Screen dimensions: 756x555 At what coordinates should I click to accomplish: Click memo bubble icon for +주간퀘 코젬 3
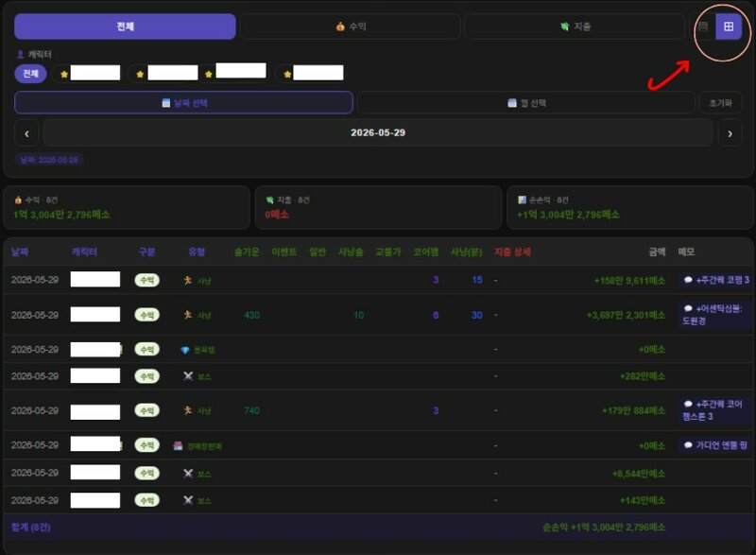coord(688,280)
